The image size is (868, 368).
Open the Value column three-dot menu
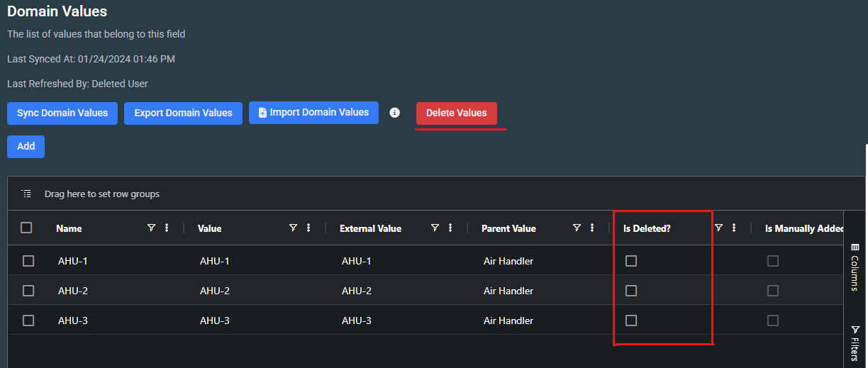coord(308,228)
